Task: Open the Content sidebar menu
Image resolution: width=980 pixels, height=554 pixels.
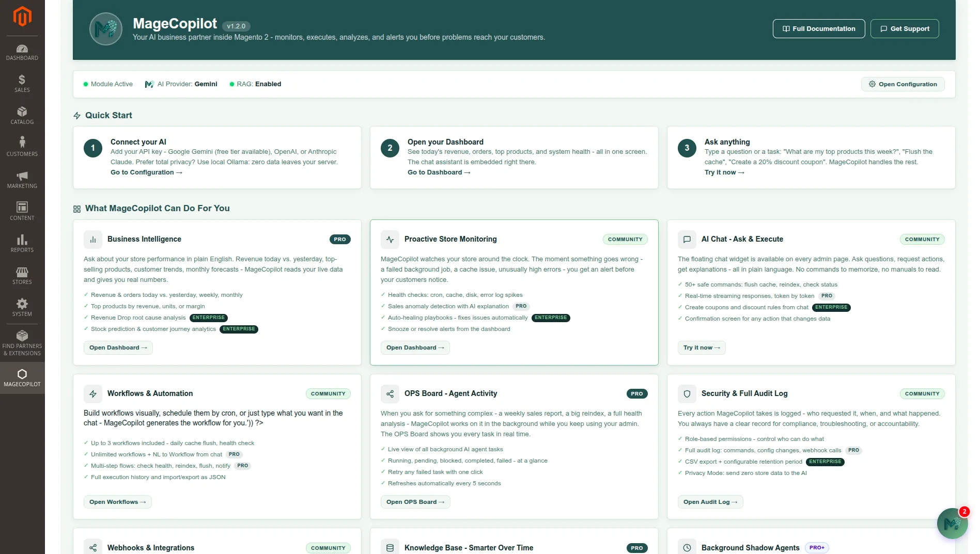Action: pos(22,212)
